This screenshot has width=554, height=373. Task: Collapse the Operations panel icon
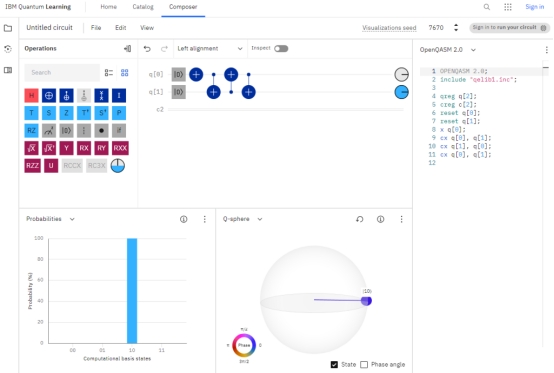[128, 48]
